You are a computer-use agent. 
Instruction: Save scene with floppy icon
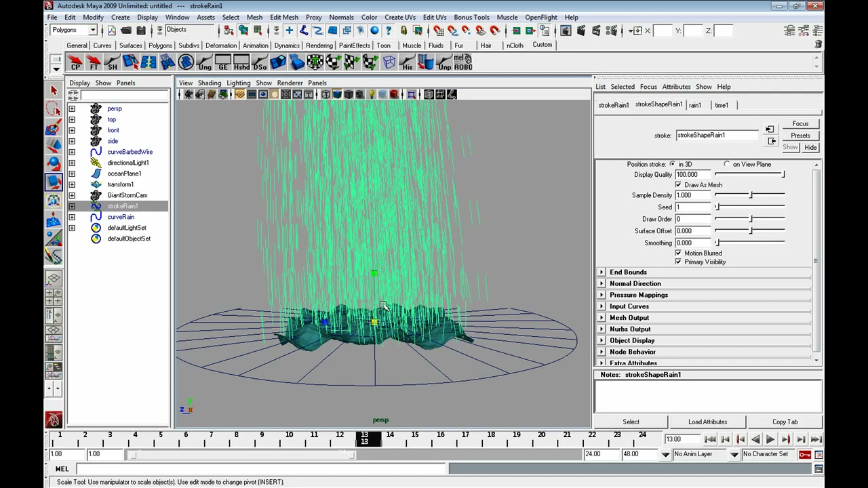(x=141, y=30)
